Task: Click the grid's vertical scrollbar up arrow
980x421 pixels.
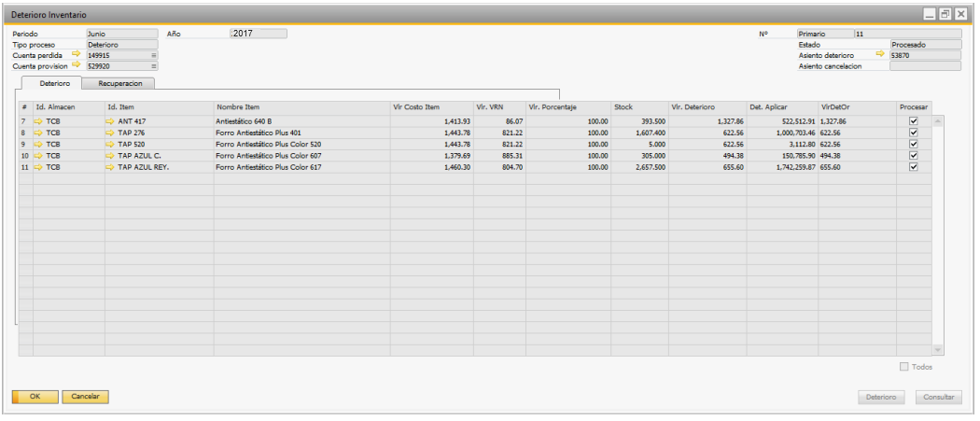Action: (938, 121)
